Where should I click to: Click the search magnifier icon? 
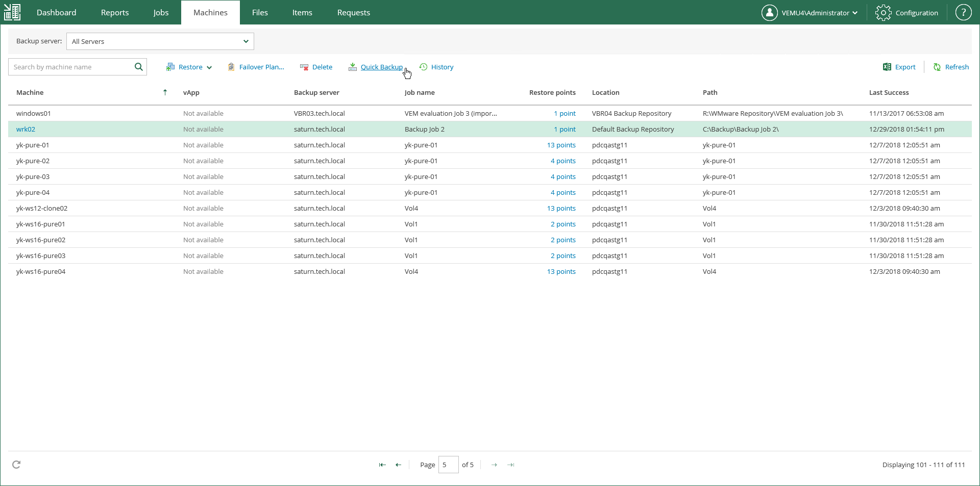click(138, 67)
